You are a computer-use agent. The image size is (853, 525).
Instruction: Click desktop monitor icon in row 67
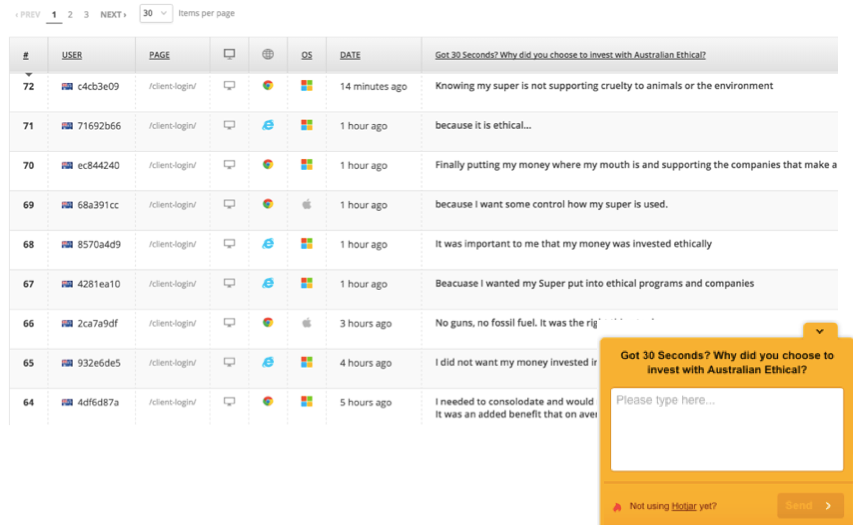230,283
